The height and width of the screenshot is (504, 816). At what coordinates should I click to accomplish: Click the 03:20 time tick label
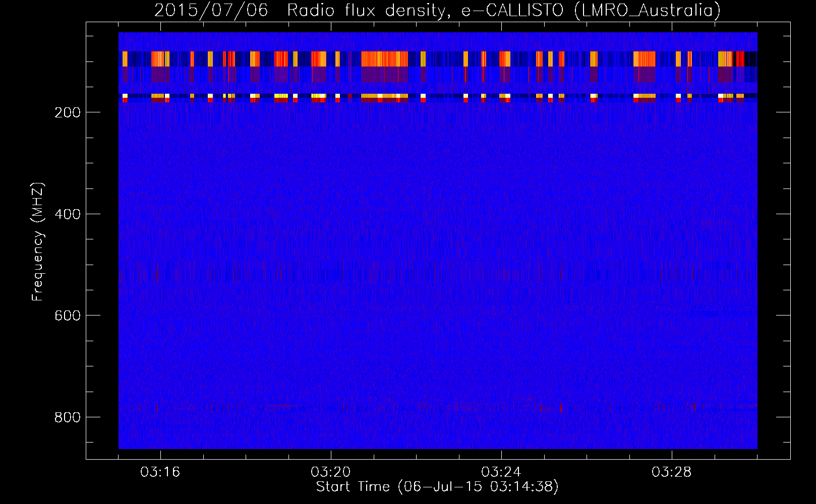331,472
